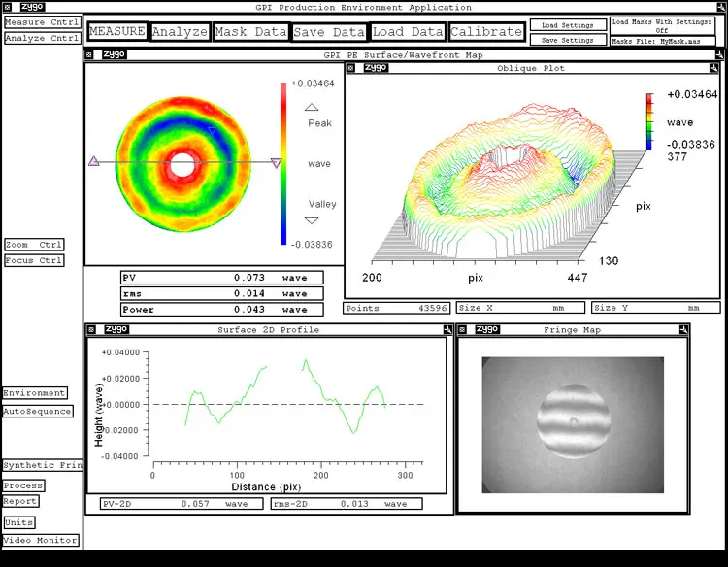This screenshot has width=728, height=567.
Task: Open the Units menu in the sidebar
Action: coord(19,522)
